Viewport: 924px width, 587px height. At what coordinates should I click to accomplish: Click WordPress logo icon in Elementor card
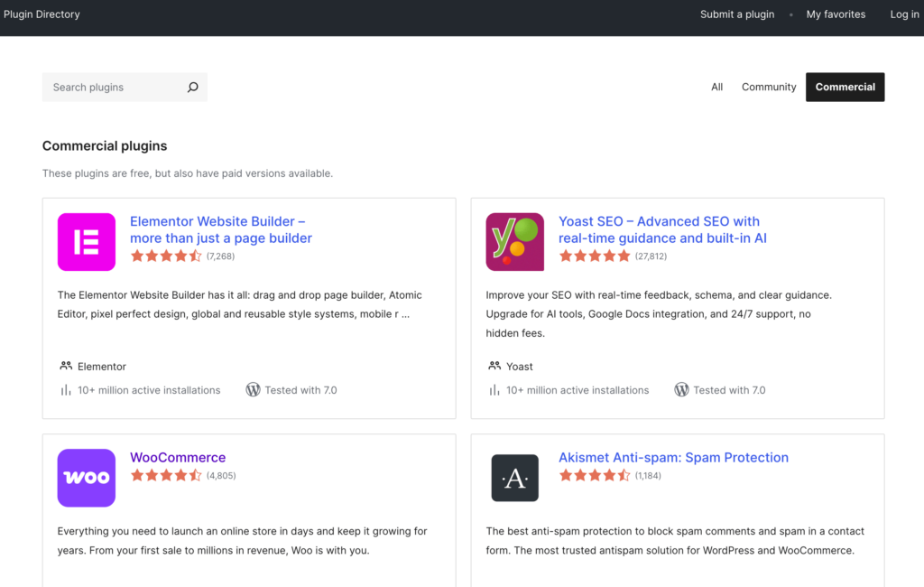pyautogui.click(x=253, y=389)
